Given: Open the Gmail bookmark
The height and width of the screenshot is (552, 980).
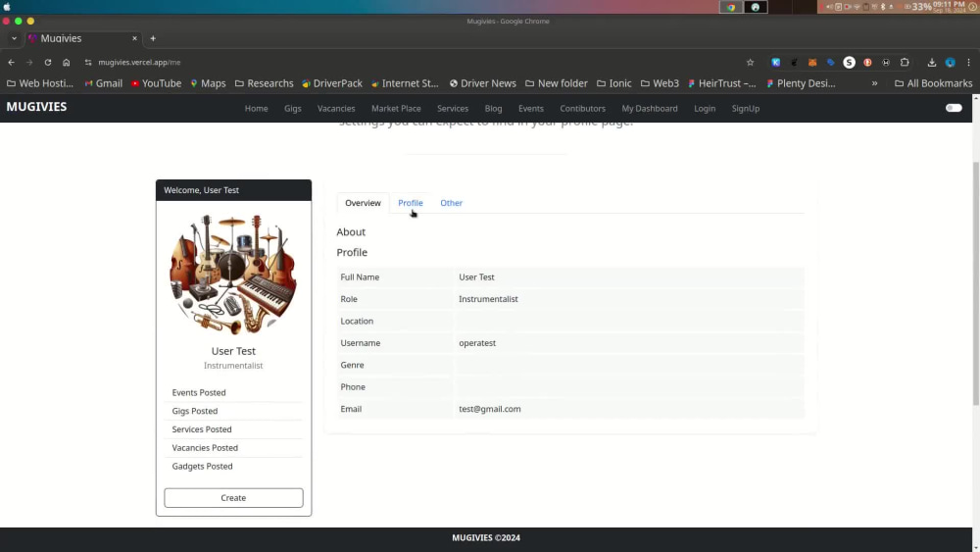Looking at the screenshot, I should 104,83.
